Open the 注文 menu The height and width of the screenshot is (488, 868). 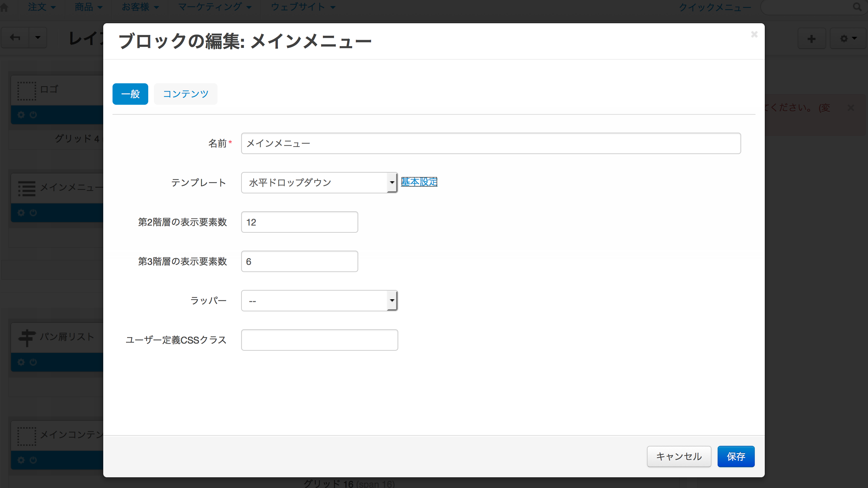click(x=42, y=7)
